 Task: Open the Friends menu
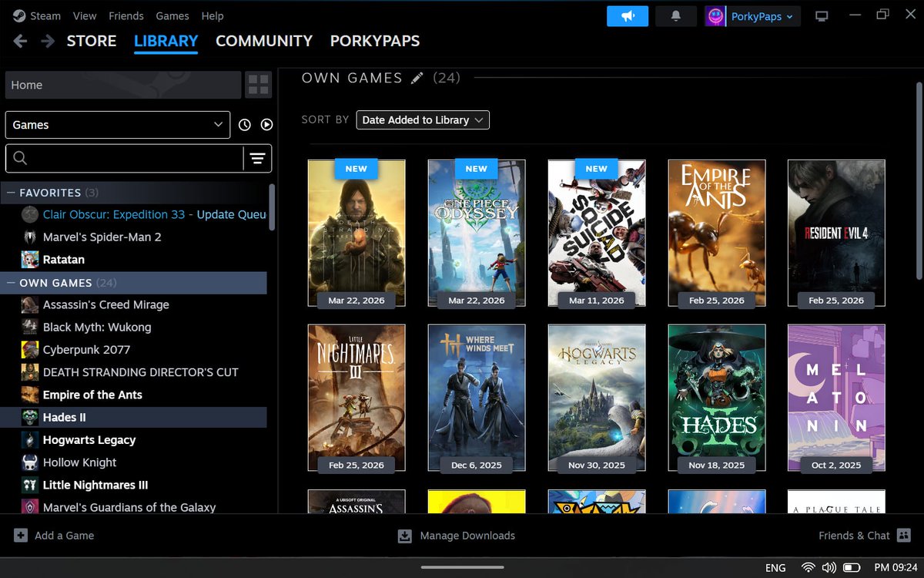coord(126,15)
